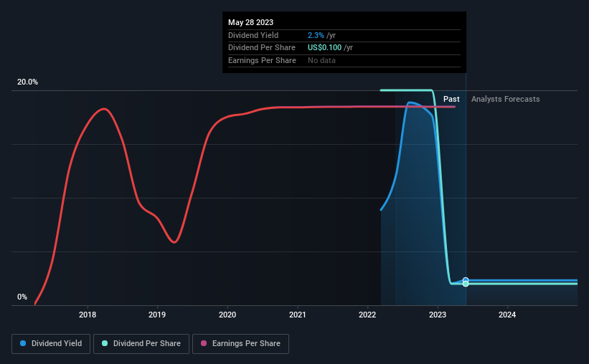Select the blue dividend yield data point marker
The image size is (589, 364).
pyautogui.click(x=466, y=280)
